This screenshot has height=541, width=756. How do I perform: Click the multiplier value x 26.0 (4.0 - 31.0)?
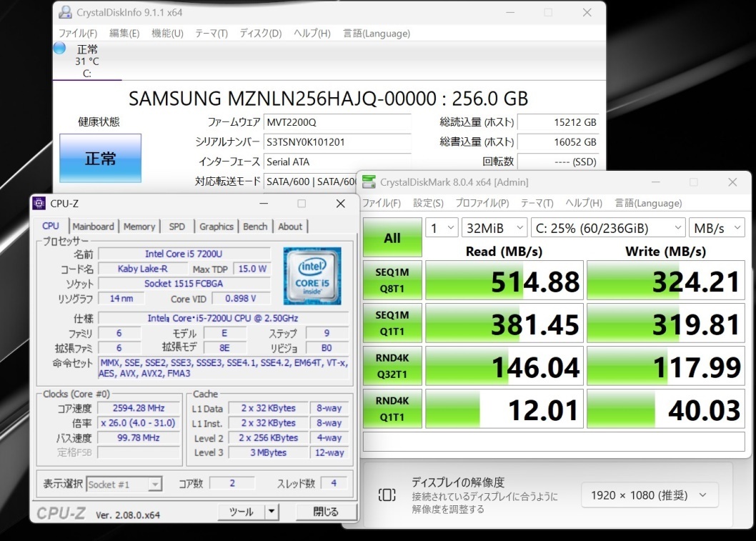pyautogui.click(x=139, y=423)
